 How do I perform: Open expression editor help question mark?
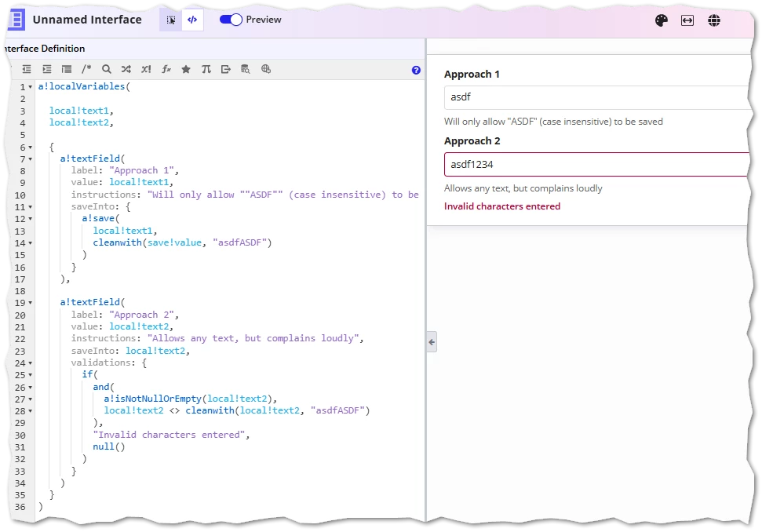(416, 70)
